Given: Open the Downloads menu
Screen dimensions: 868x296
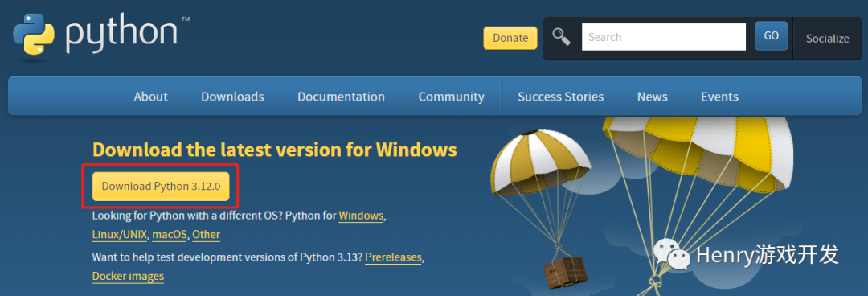Looking at the screenshot, I should coord(232,97).
